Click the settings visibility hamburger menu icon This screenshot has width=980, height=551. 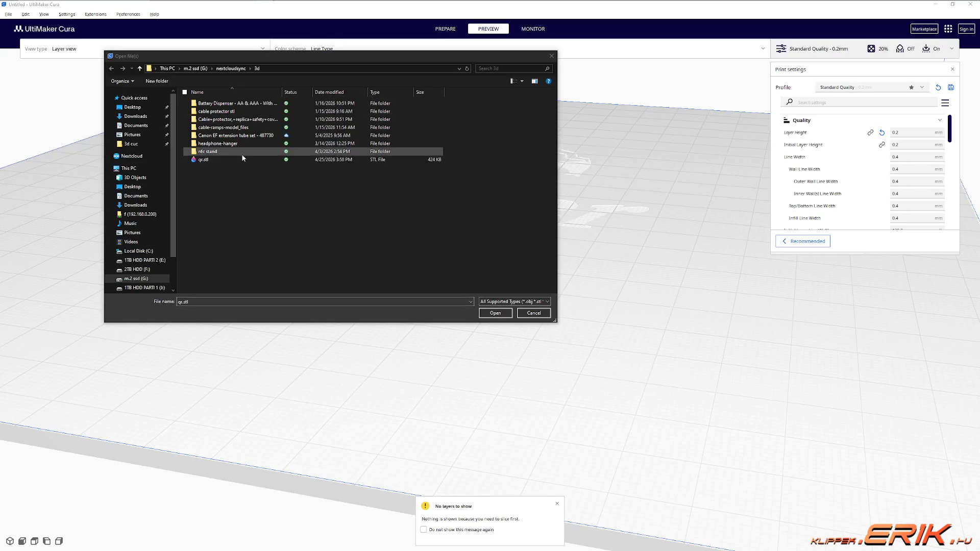(x=945, y=103)
